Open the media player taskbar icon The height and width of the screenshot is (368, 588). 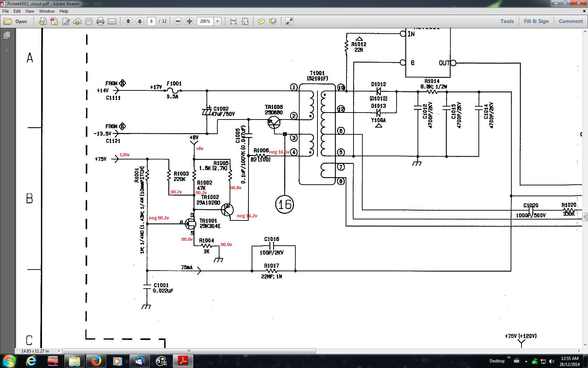[117, 361]
